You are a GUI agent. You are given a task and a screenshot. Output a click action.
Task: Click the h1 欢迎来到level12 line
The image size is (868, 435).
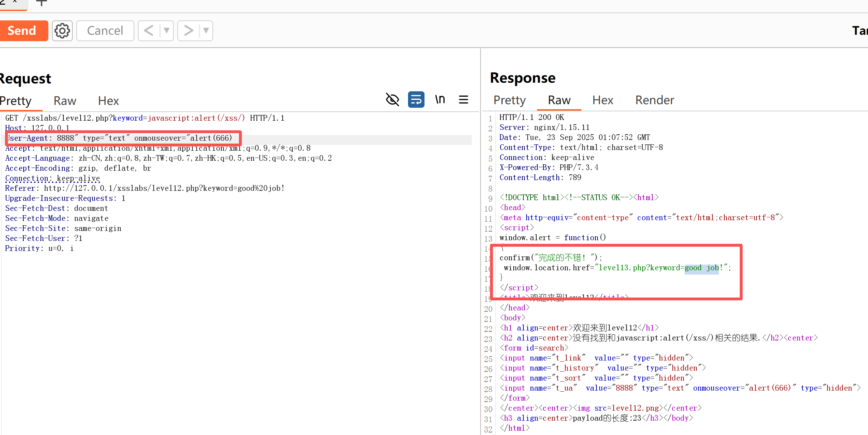click(579, 328)
